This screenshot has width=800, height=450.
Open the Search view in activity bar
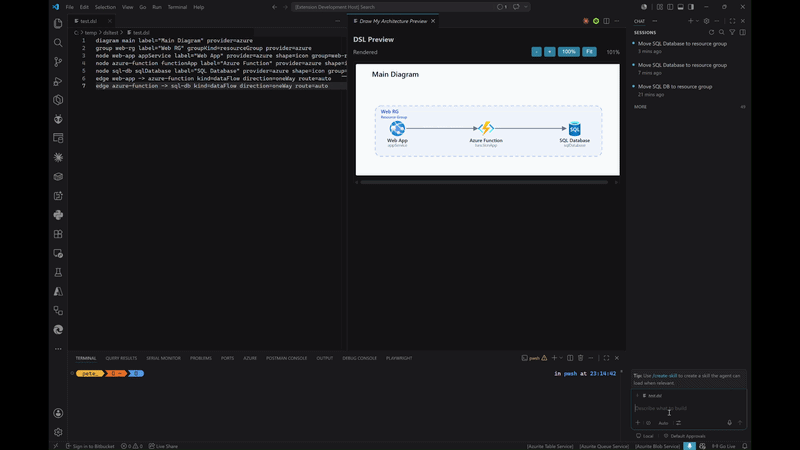click(58, 43)
